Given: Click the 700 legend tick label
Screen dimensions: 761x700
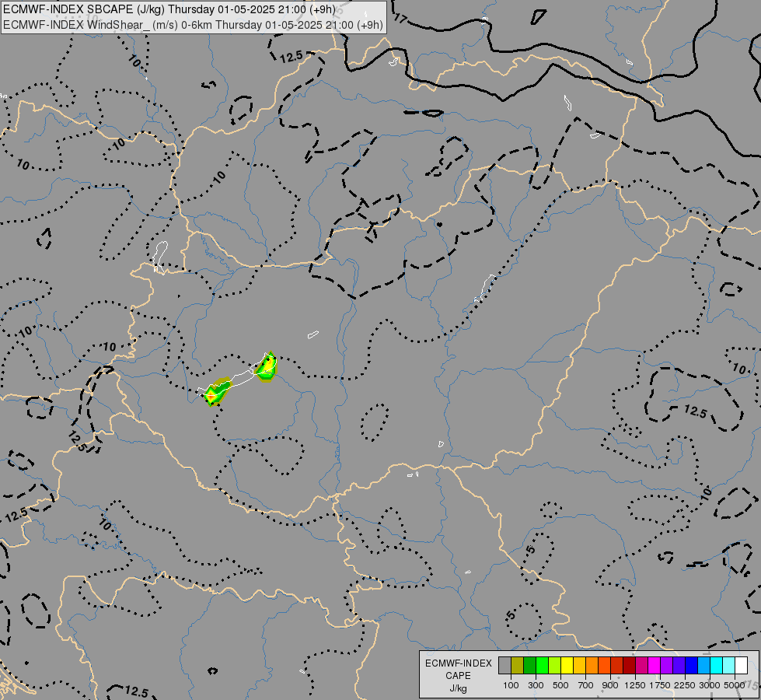Looking at the screenshot, I should (x=586, y=685).
